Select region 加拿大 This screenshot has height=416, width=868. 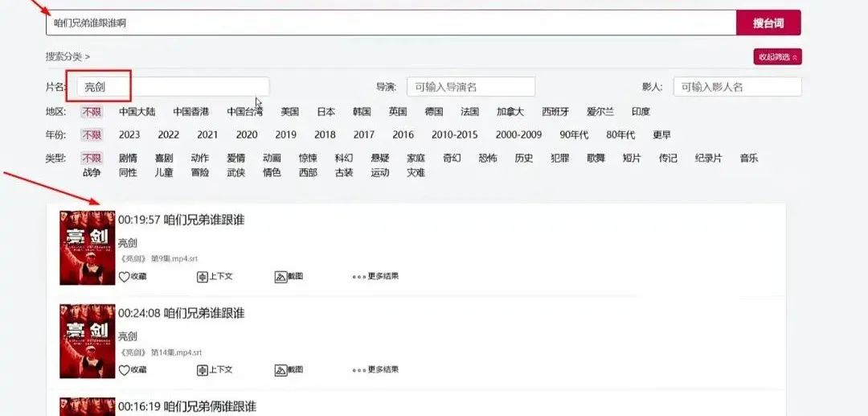click(510, 111)
